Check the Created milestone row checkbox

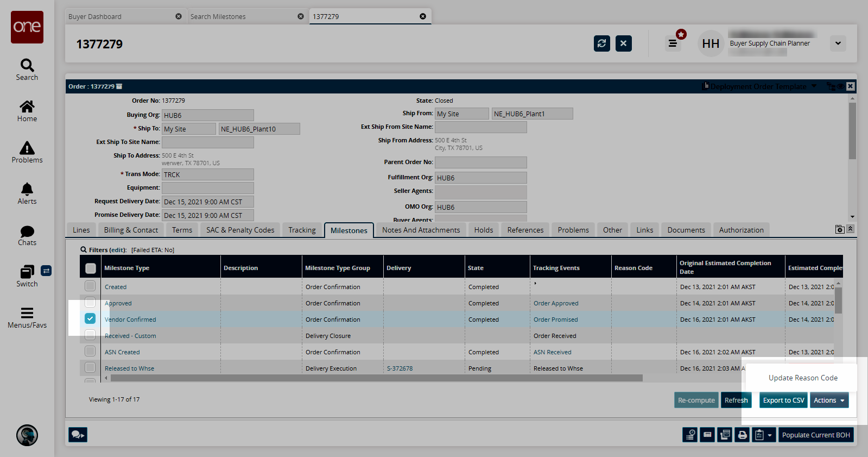pos(90,286)
